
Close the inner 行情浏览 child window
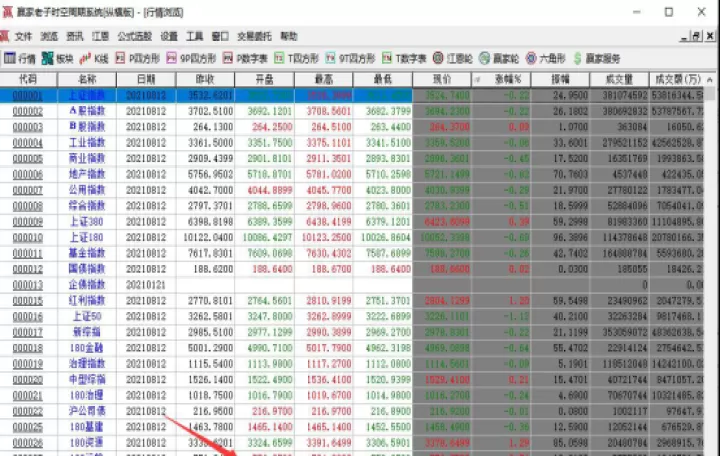(x=710, y=36)
